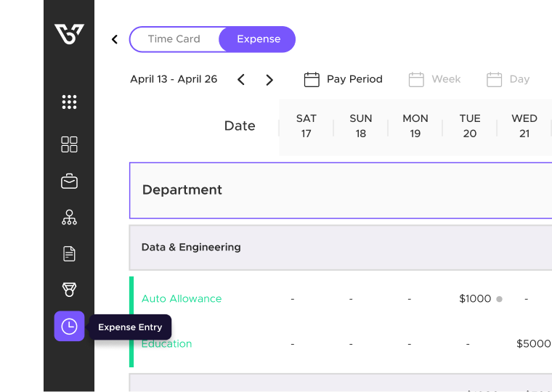The height and width of the screenshot is (392, 552).
Task: Select the briefcase icon in sidebar
Action: pyautogui.click(x=69, y=181)
